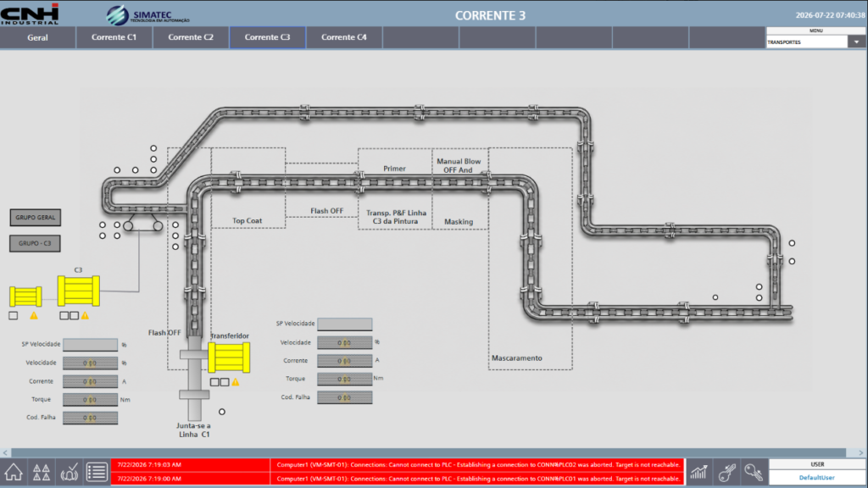Click the key login icon
The width and height of the screenshot is (868, 488).
(754, 473)
